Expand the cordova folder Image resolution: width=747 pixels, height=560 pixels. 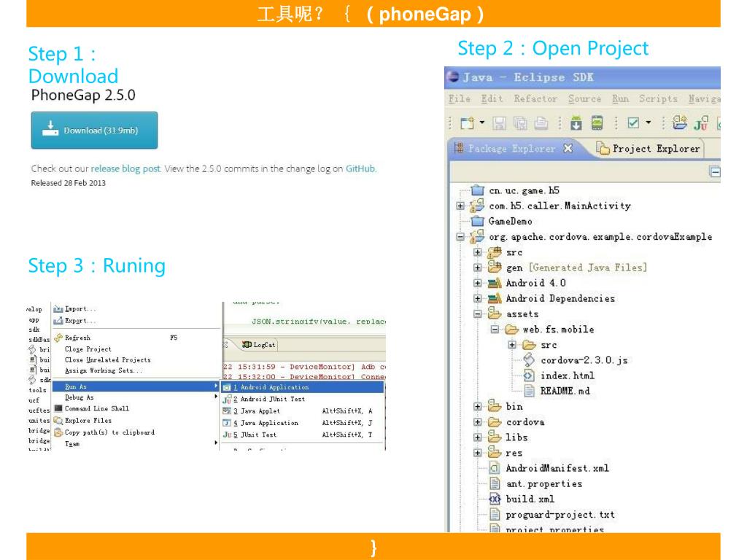tap(477, 422)
